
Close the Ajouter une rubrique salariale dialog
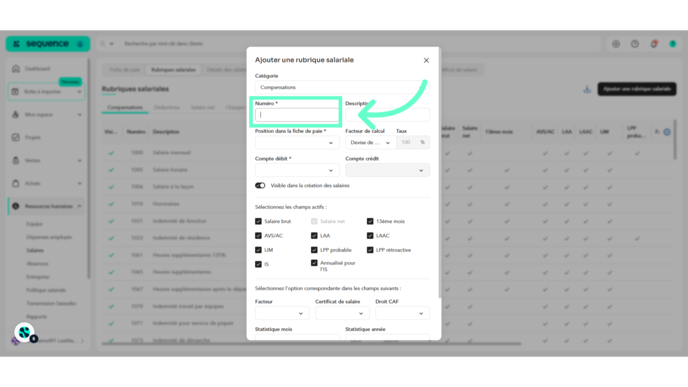pos(426,61)
